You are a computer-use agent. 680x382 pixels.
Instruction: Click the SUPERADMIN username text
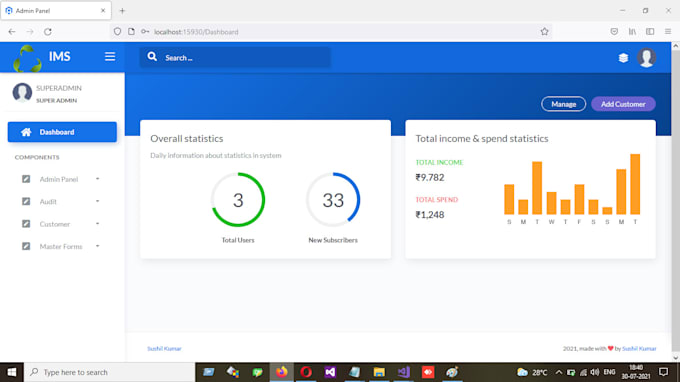59,88
